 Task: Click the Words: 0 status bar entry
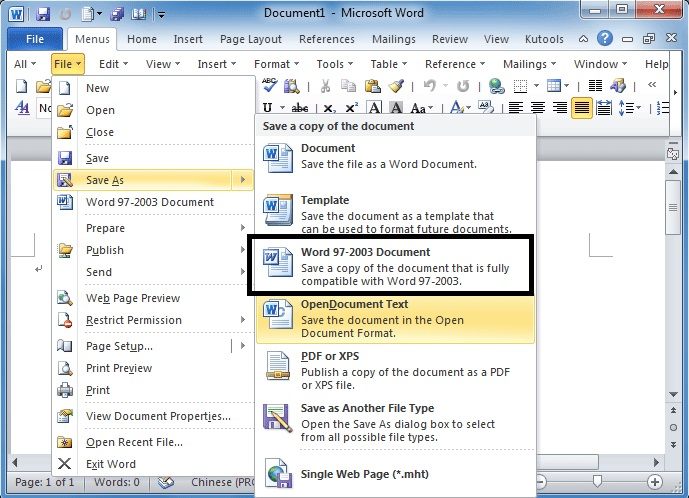point(116,482)
